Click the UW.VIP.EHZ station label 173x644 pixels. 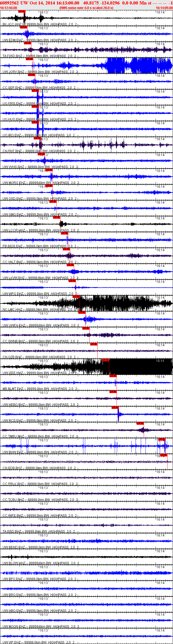tap(12, 642)
